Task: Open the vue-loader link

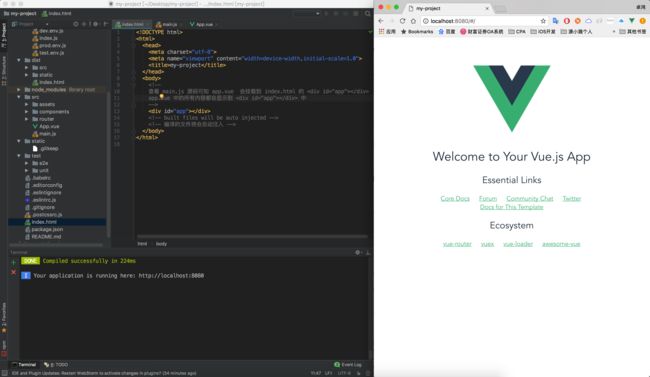Action: coord(518,244)
